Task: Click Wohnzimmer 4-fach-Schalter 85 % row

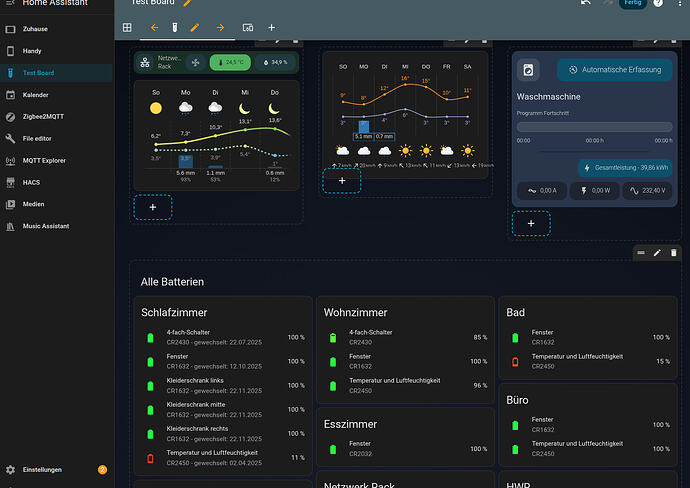Action: 405,338
